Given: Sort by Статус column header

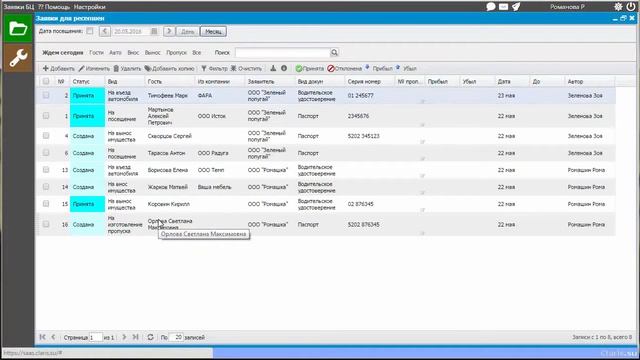Looking at the screenshot, I should click(87, 82).
